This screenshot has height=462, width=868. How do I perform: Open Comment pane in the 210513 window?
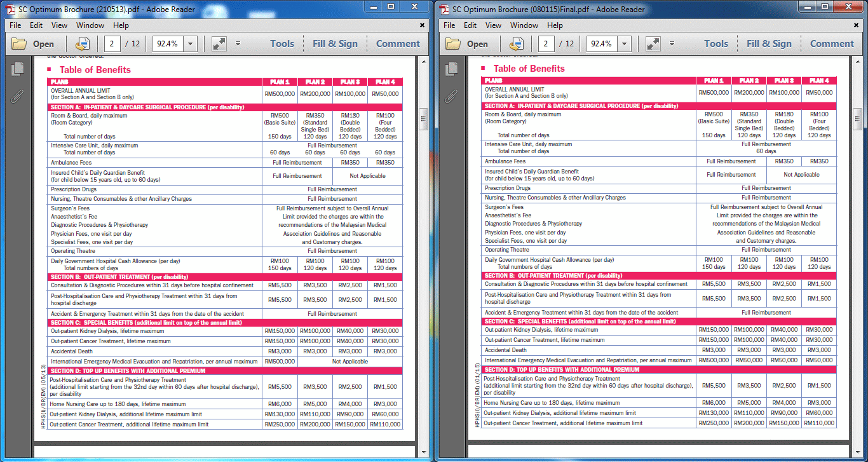click(398, 44)
